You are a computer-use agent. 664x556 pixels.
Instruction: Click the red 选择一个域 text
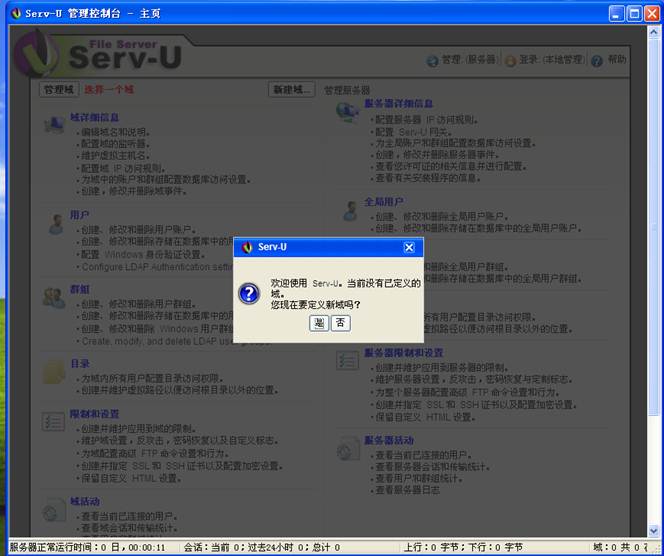(x=109, y=89)
